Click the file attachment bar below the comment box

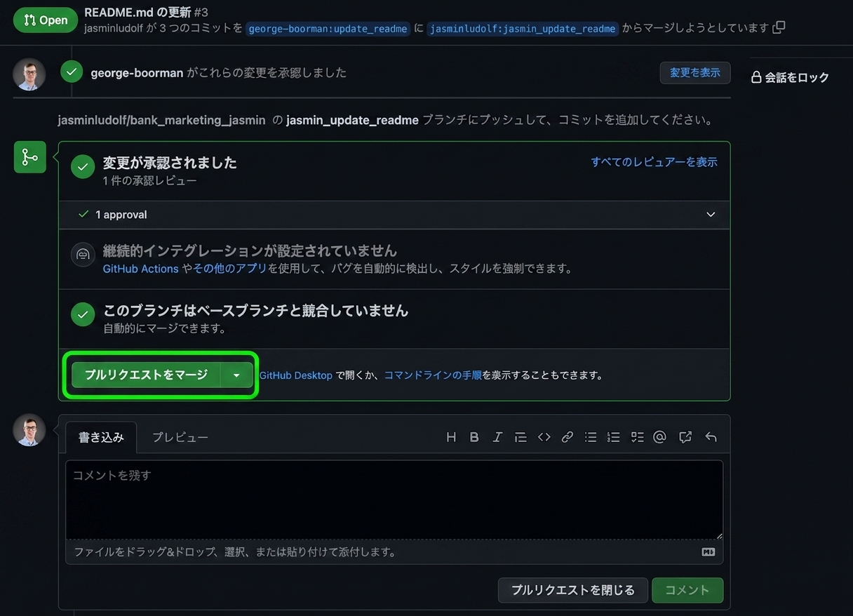[x=394, y=552]
